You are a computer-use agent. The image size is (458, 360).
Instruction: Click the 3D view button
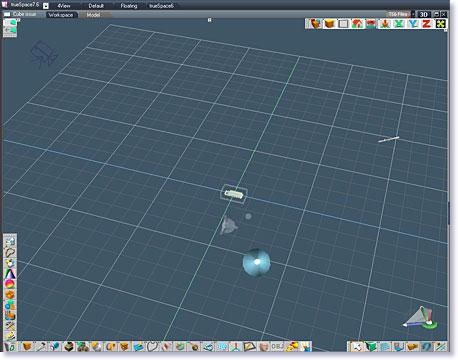(x=424, y=14)
